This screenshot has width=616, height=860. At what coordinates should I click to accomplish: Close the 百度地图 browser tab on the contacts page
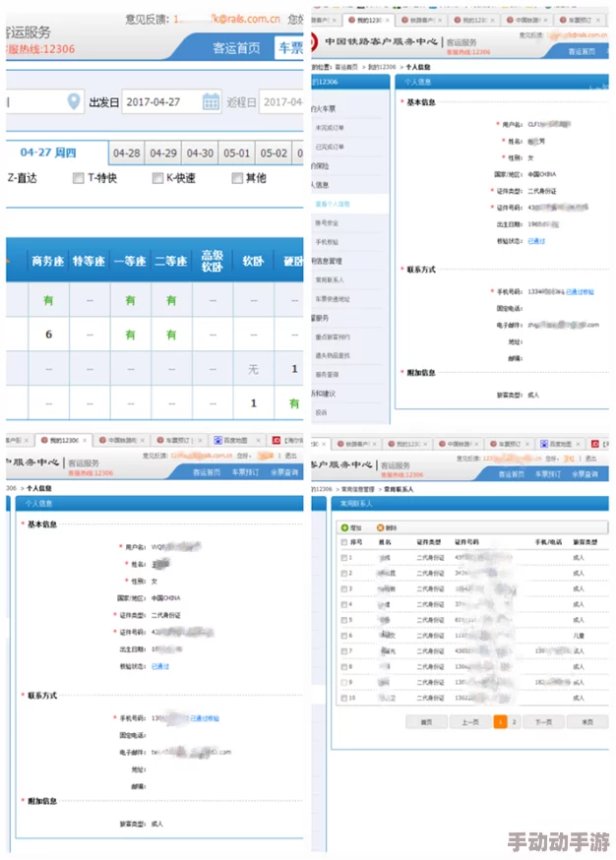tap(581, 444)
